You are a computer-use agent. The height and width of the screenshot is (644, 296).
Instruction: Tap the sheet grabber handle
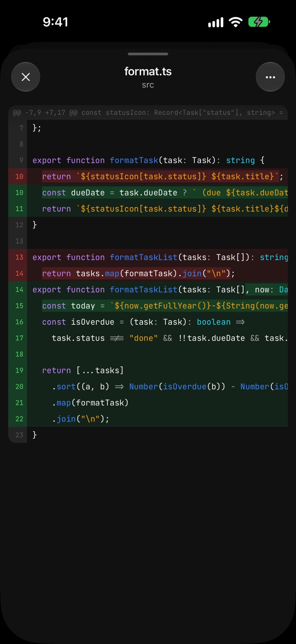point(148,54)
